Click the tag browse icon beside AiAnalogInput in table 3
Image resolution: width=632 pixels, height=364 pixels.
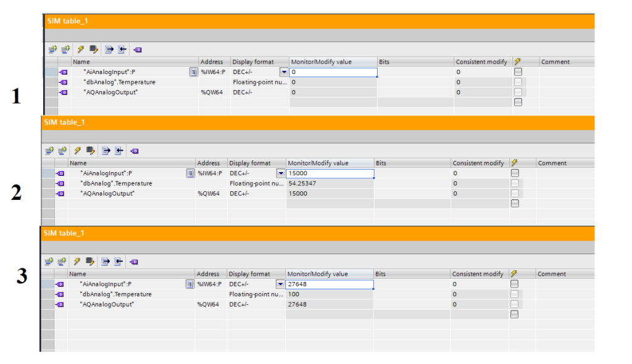tap(190, 284)
